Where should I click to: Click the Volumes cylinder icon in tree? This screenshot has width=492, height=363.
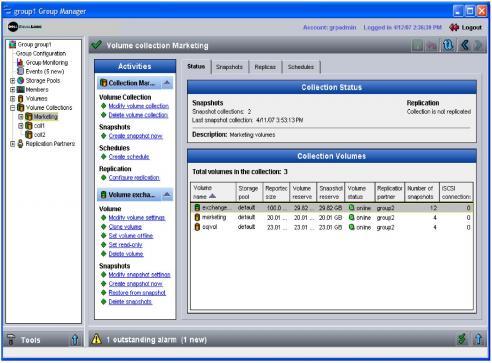pyautogui.click(x=21, y=98)
